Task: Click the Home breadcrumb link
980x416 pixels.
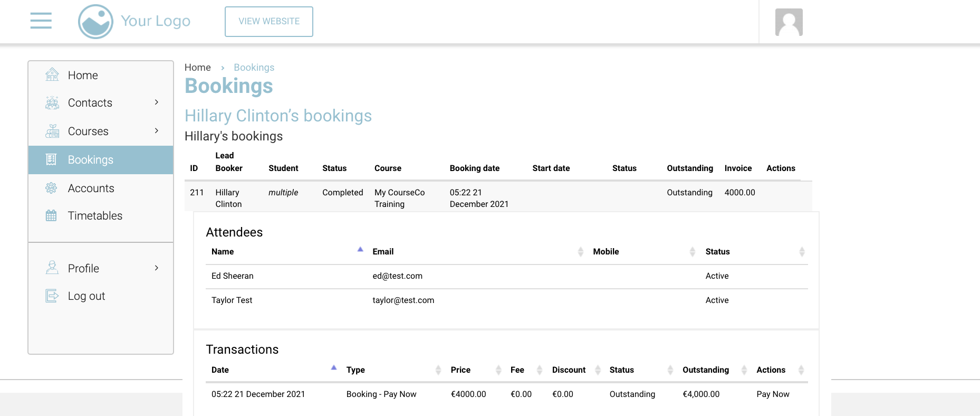Action: coord(197,68)
